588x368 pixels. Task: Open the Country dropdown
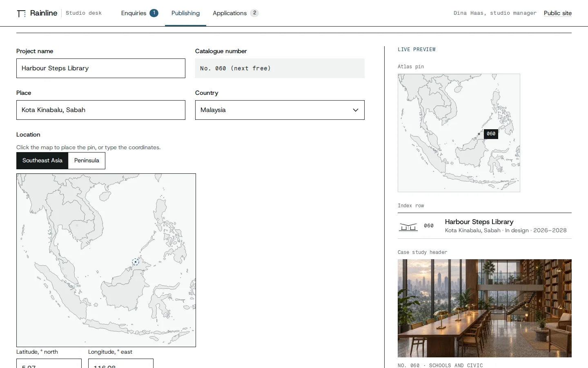(280, 110)
